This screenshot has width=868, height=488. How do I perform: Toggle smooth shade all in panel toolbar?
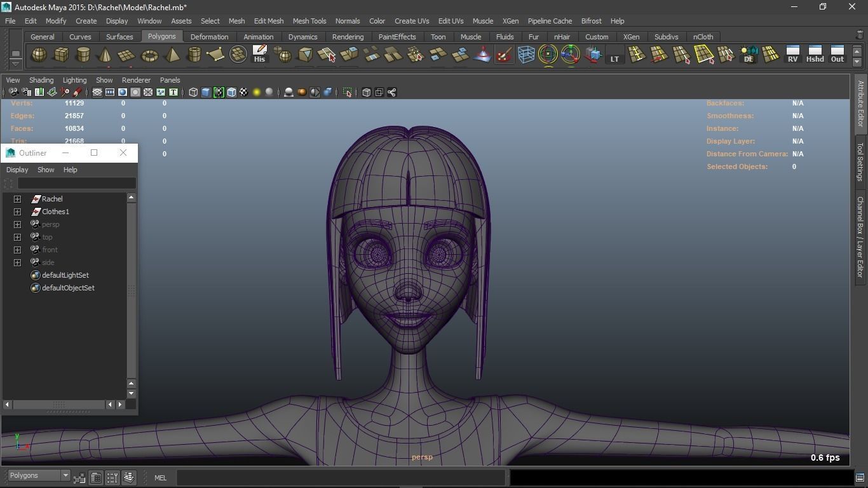point(206,92)
